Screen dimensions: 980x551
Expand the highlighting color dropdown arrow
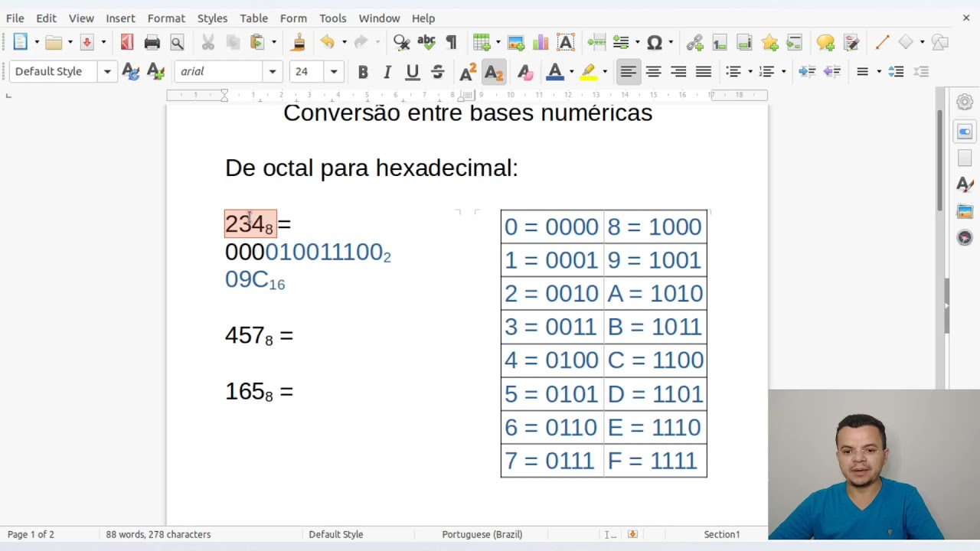pyautogui.click(x=605, y=71)
